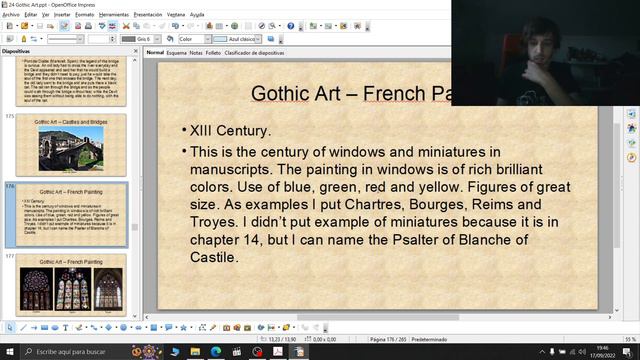Open a file with the folder icon
640x360 pixels.
pos(24,26)
